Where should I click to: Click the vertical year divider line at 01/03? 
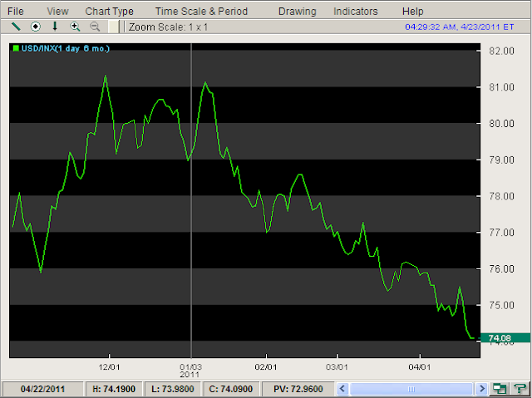point(191,200)
